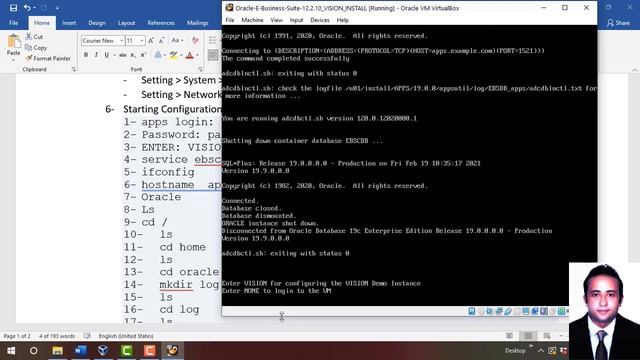Screen dimensions: 640x360
Task: Switch to the Design ribbon tab
Action: coord(97,23)
